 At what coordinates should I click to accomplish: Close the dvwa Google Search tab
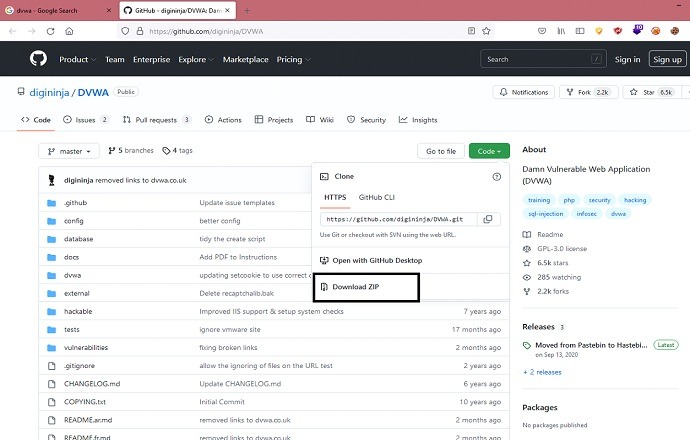pyautogui.click(x=109, y=10)
